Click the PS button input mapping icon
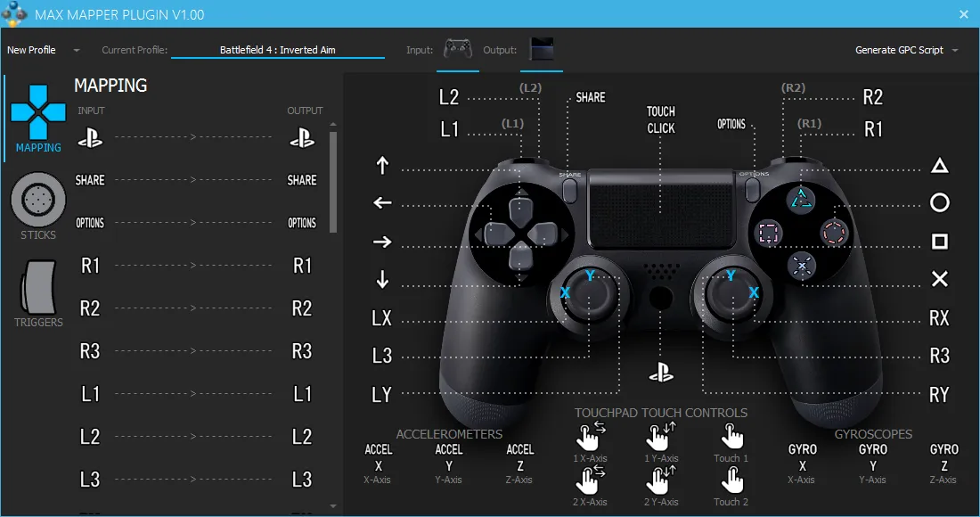The image size is (980, 517). point(90,137)
